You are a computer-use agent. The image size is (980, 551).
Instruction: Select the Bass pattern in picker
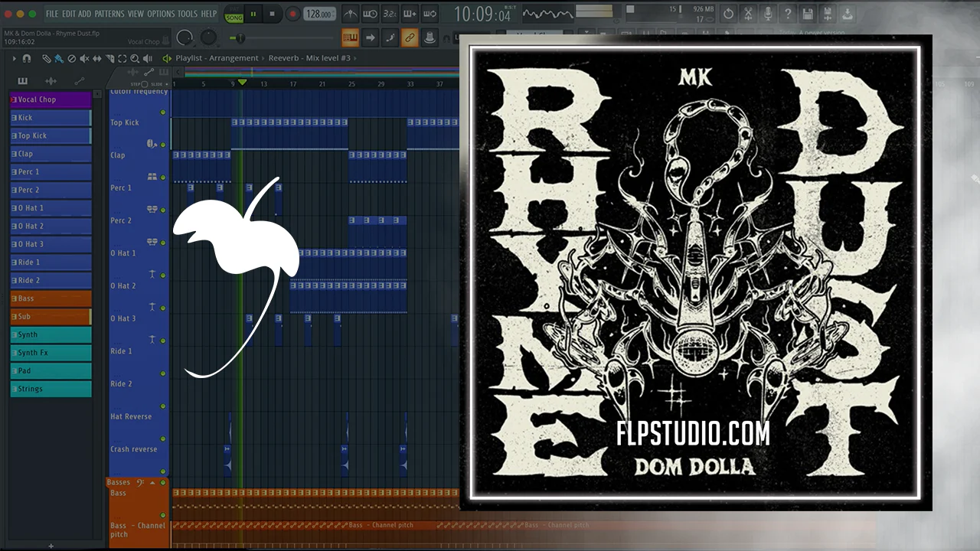coord(51,298)
